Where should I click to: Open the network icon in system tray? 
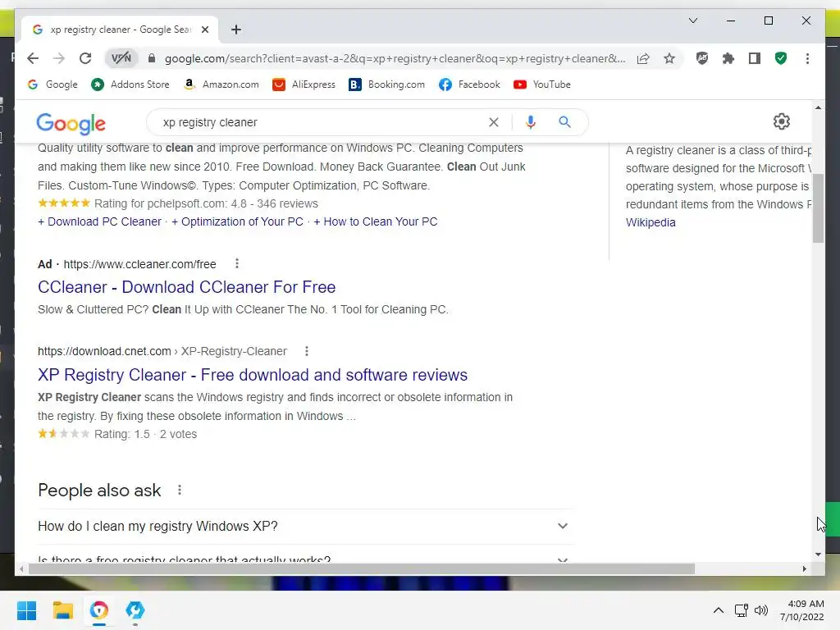tap(741, 610)
